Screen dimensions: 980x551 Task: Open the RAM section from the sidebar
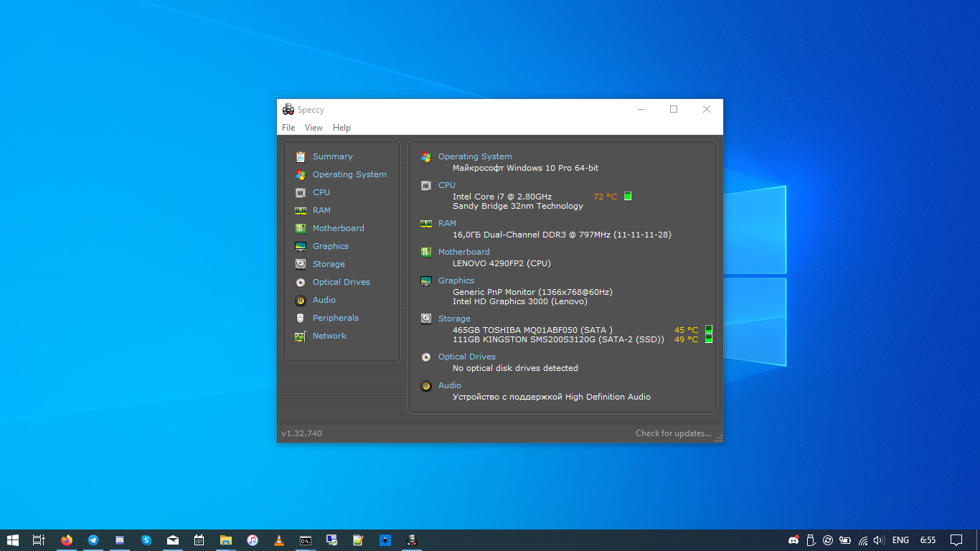pos(321,210)
